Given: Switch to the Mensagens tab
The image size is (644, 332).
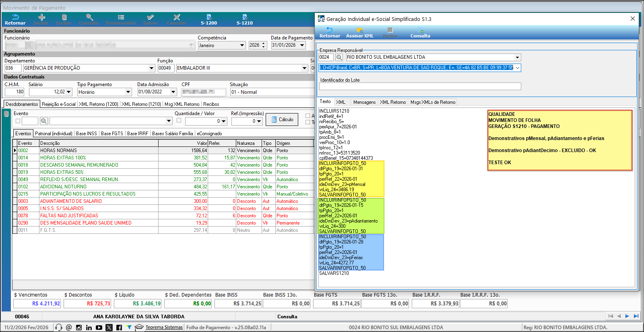Looking at the screenshot, I should (364, 102).
